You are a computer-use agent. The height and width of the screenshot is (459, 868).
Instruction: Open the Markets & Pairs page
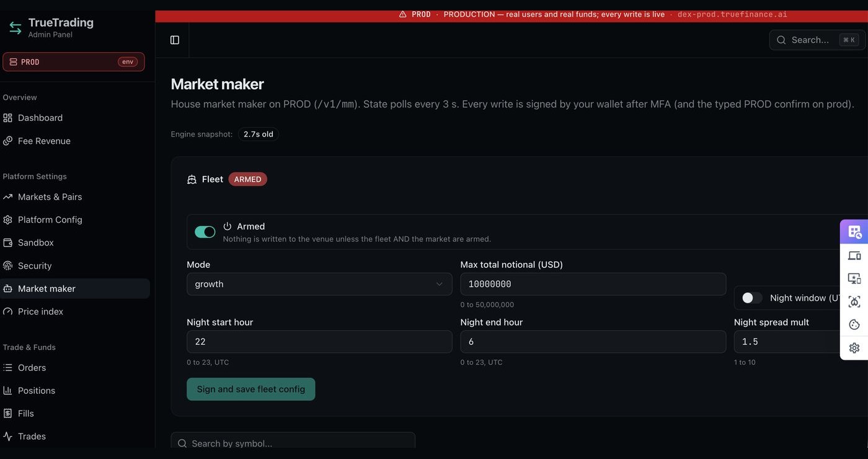(x=50, y=197)
